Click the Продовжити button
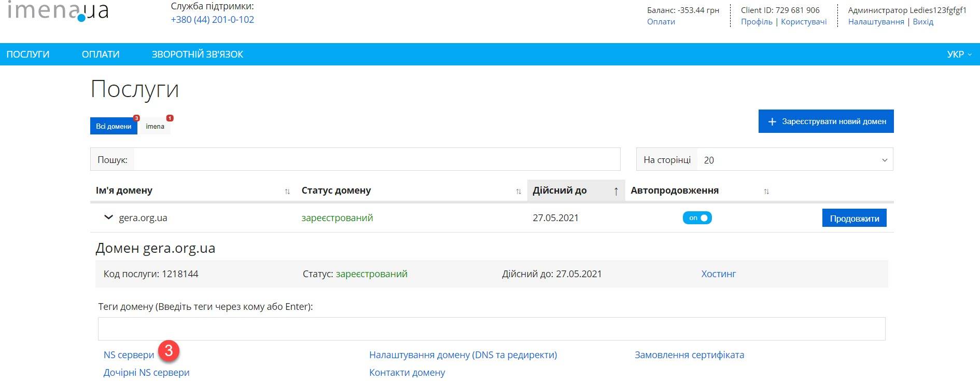The height and width of the screenshot is (381, 980). point(855,219)
